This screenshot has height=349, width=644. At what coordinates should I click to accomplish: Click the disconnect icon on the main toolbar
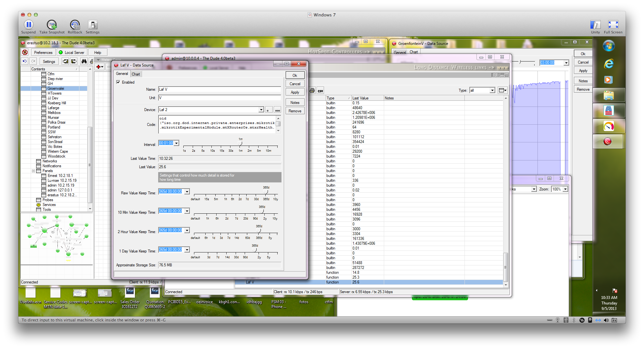click(x=25, y=52)
